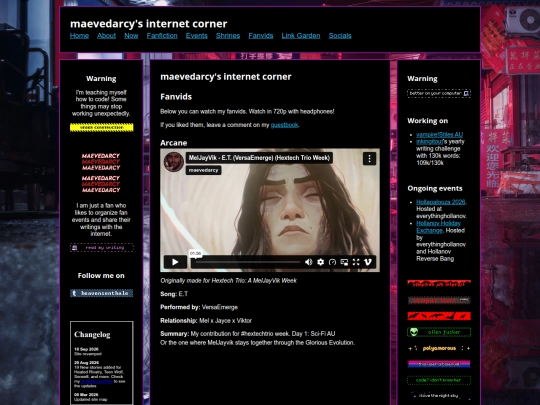The height and width of the screenshot is (405, 540).
Task: Open the Events page
Action: tap(197, 36)
